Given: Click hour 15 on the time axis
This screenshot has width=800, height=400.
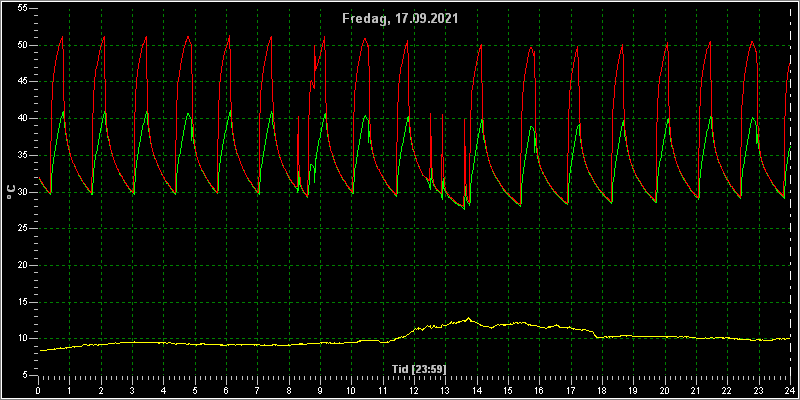Looking at the screenshot, I should pos(508,390).
